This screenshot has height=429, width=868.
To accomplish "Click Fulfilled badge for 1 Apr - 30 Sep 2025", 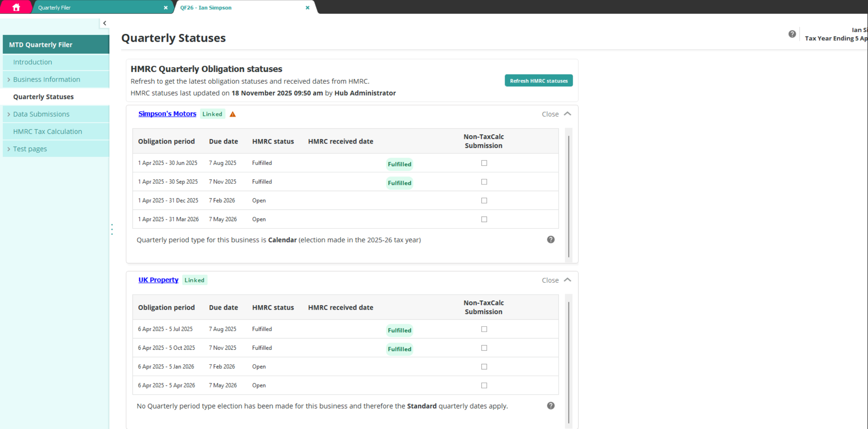I will [x=399, y=183].
